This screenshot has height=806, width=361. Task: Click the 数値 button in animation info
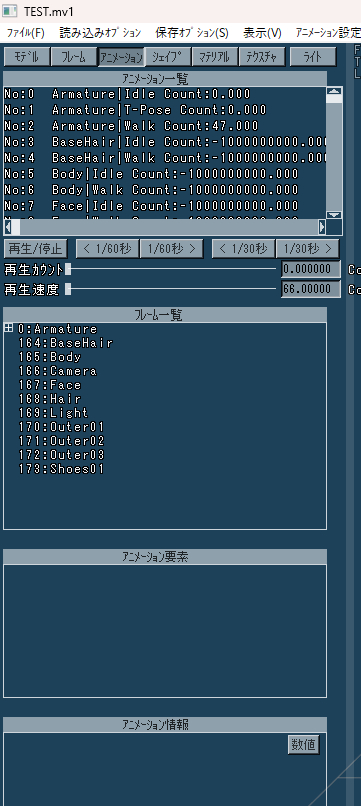[x=303, y=745]
